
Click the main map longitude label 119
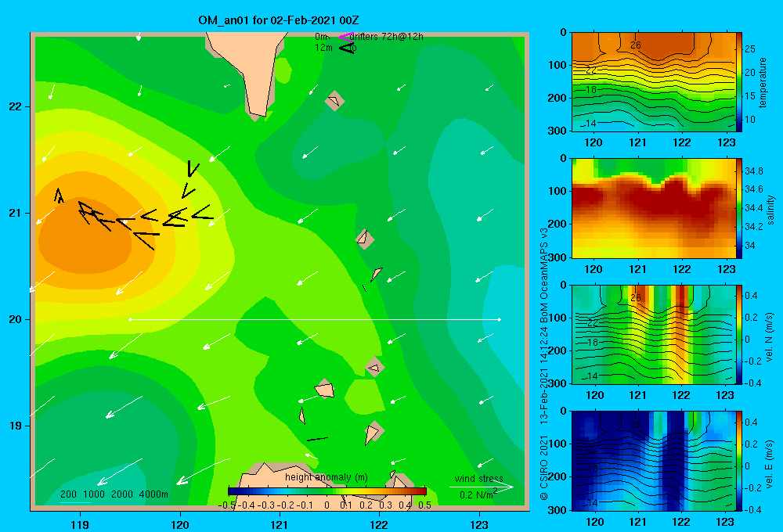pos(81,525)
